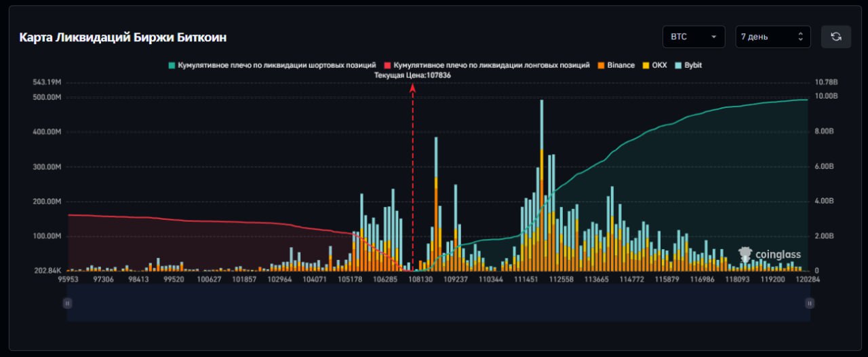This screenshot has width=868, height=357.
Task: Hide the Bybit series via its legend label
Action: click(693, 65)
